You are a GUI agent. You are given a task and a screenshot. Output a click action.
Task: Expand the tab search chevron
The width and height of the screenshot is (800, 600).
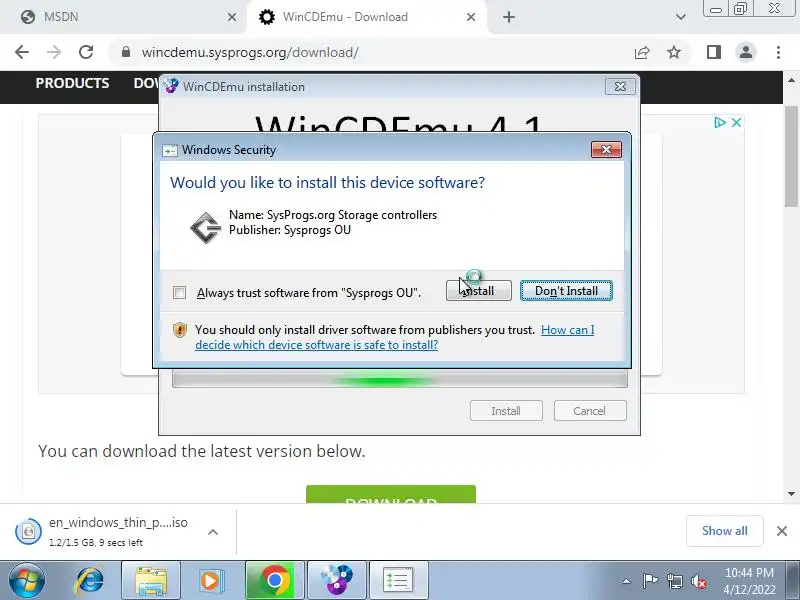(x=681, y=17)
